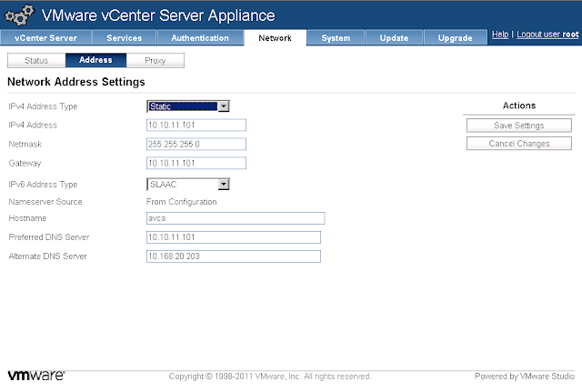Viewport: 582px width, 392px height.
Task: Click the Gateway input field
Action: [x=196, y=163]
